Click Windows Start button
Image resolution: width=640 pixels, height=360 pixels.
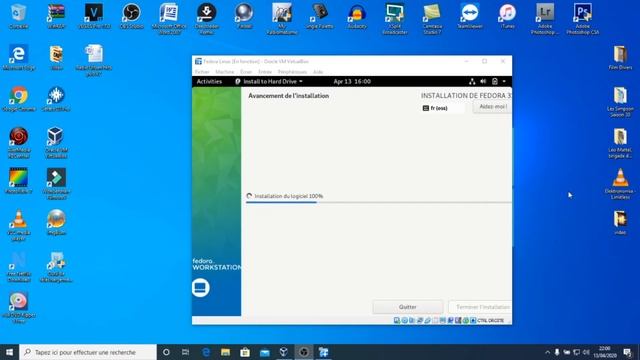click(9, 352)
